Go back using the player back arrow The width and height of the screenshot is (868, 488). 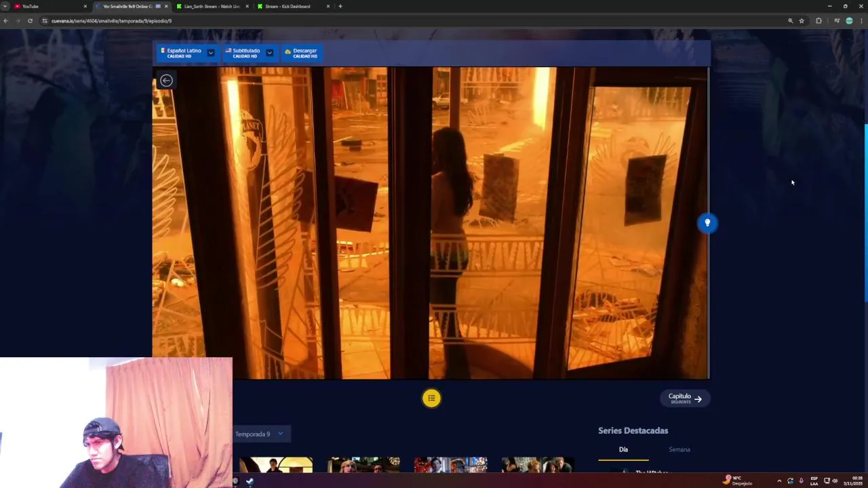point(166,81)
